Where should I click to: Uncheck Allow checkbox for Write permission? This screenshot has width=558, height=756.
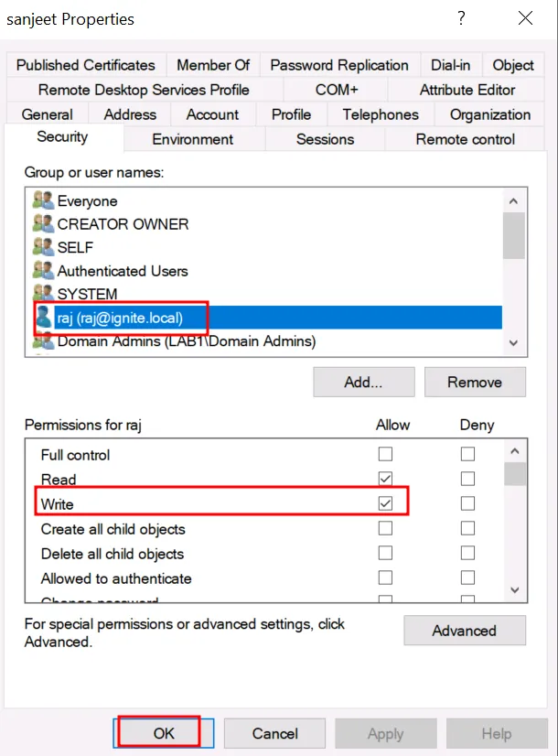tap(385, 503)
